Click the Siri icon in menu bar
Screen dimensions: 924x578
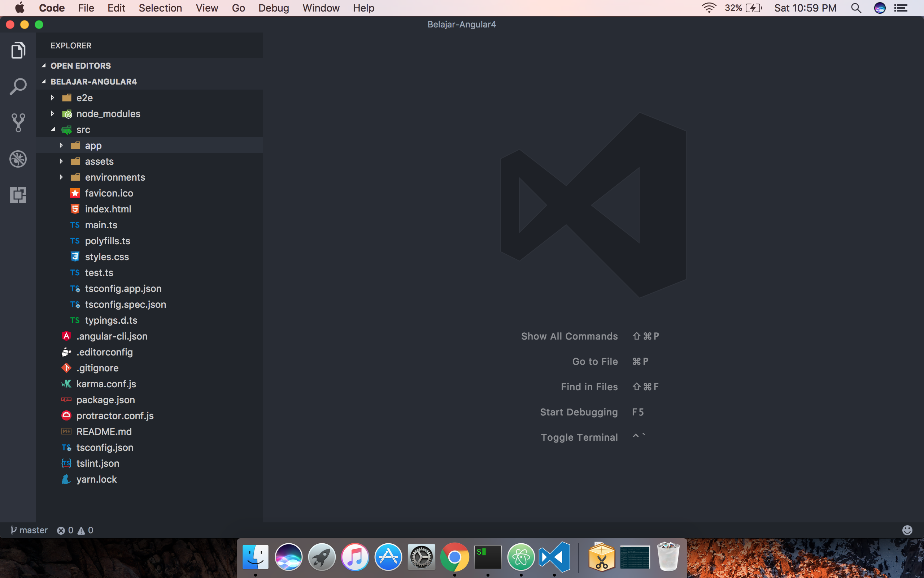880,8
